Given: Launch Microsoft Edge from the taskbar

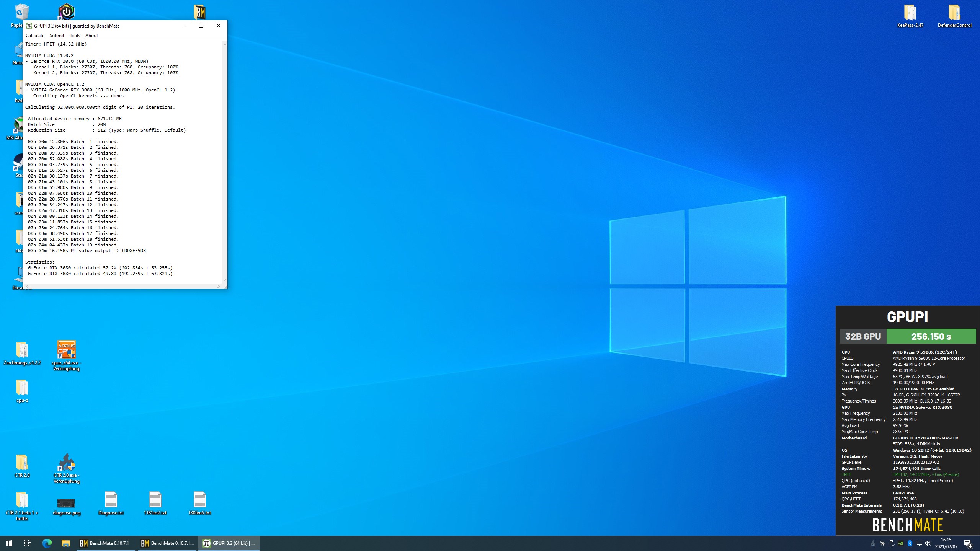Looking at the screenshot, I should 47,543.
